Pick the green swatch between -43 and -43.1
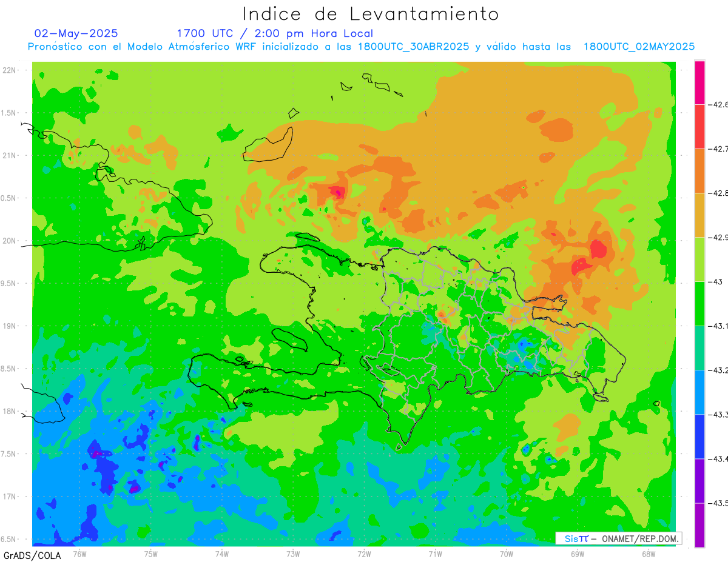Viewport: 728px width, 562px height. click(699, 303)
